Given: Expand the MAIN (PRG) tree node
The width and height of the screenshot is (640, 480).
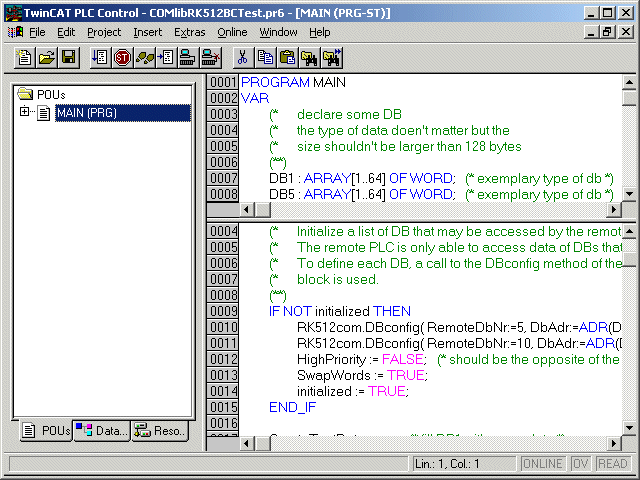Looking at the screenshot, I should [24, 111].
